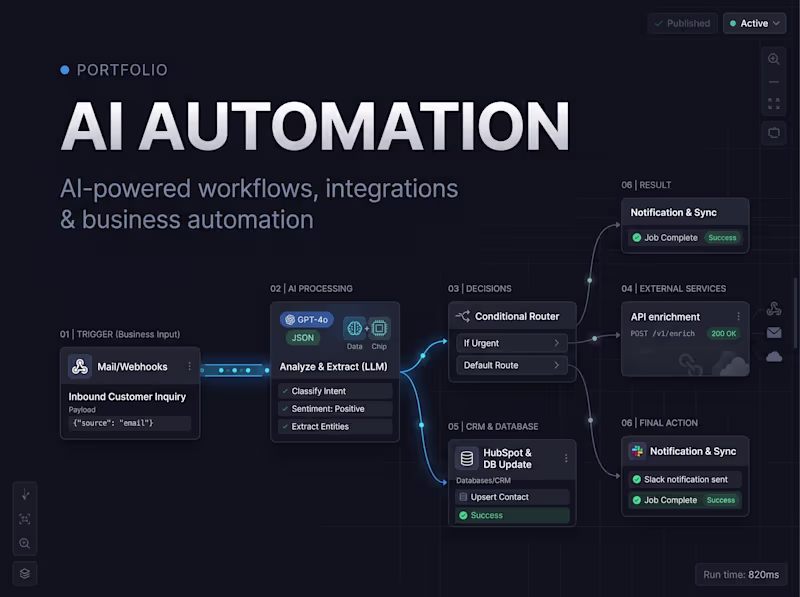
Task: Select the GPT-4o model badge
Action: (307, 319)
